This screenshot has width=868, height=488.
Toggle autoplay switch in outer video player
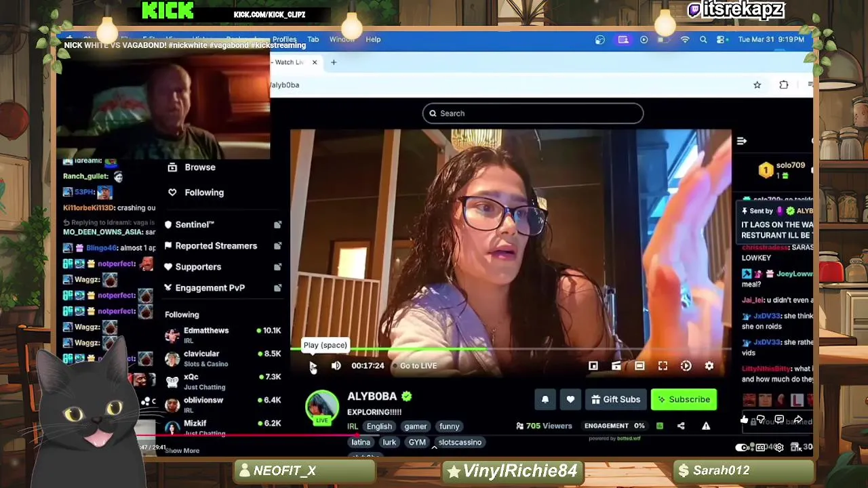[742, 447]
